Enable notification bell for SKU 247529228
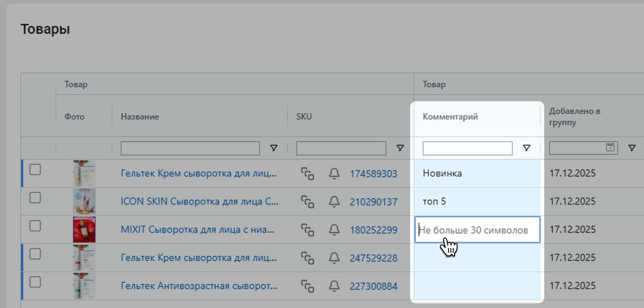Screen dimensions: 644x308 [334, 258]
